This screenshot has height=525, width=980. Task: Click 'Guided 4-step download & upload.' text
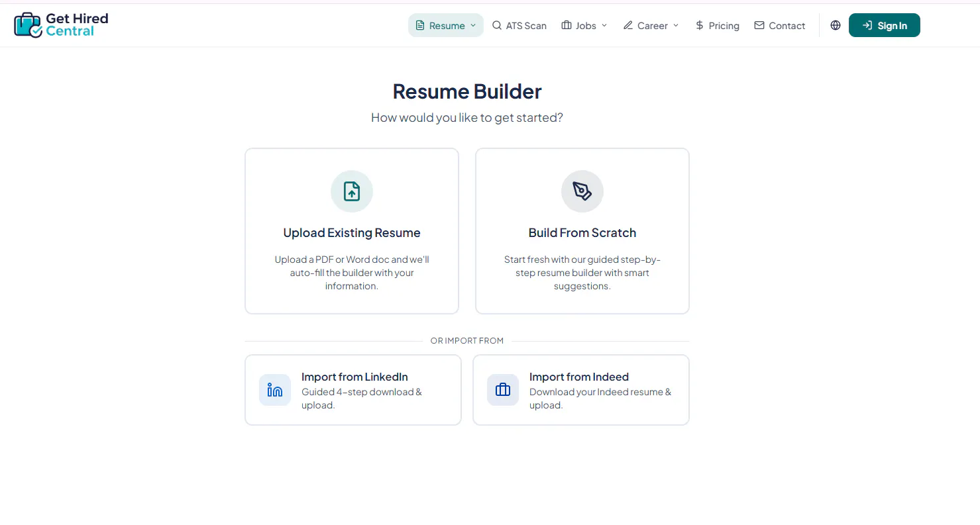pyautogui.click(x=362, y=399)
